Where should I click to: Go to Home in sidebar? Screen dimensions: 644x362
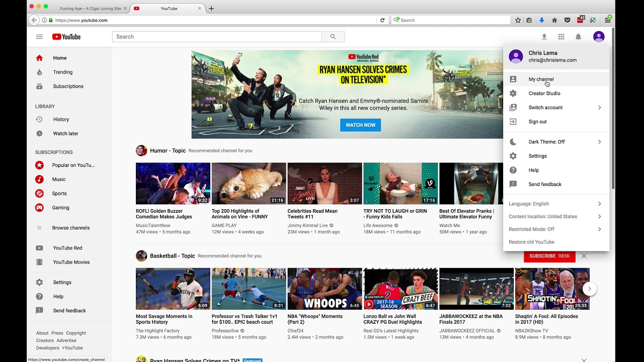tap(69, 58)
